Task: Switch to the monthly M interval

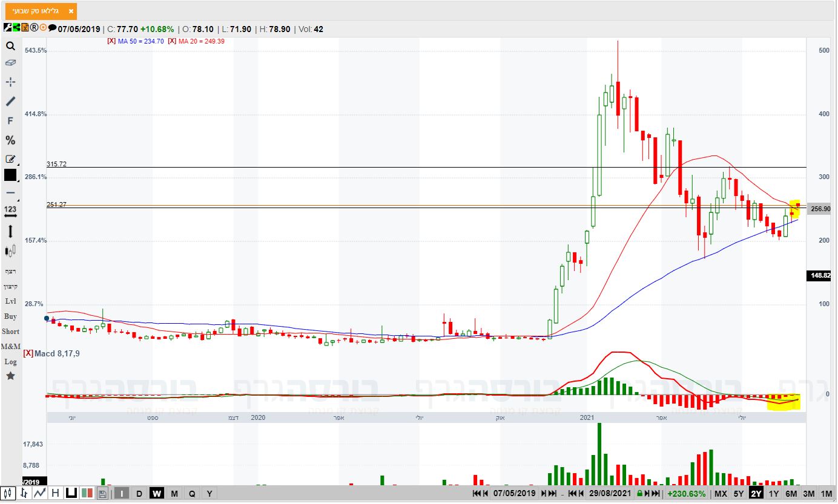Action: tap(174, 494)
